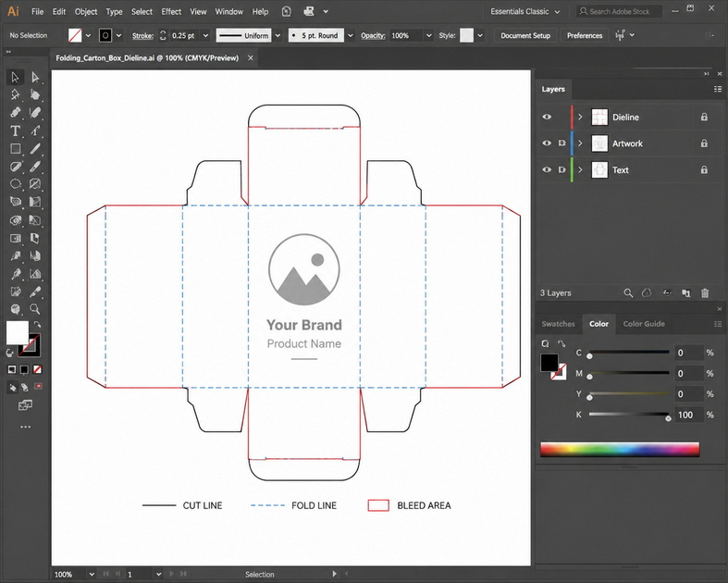Image resolution: width=728 pixels, height=583 pixels.
Task: Open 5 pt. Round brush dropdown
Action: tap(351, 35)
